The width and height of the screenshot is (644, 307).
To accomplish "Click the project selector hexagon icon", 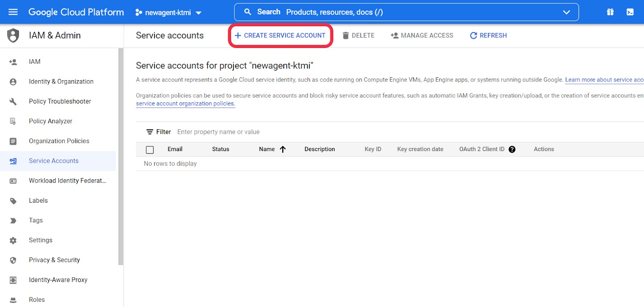I will [138, 12].
